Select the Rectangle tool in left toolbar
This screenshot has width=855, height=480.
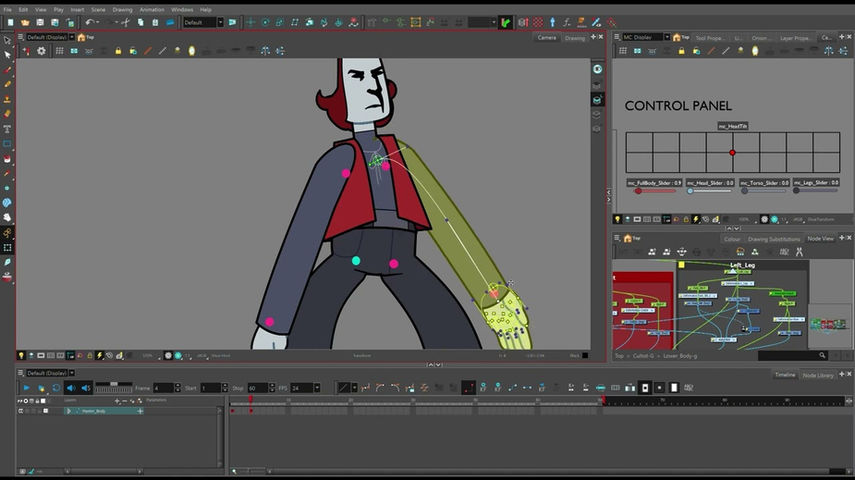7,143
